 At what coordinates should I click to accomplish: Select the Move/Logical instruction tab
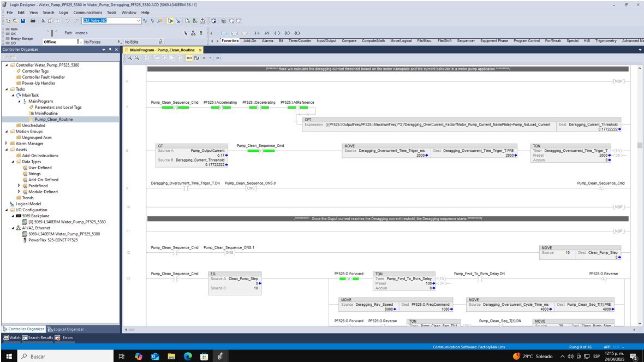(x=401, y=41)
